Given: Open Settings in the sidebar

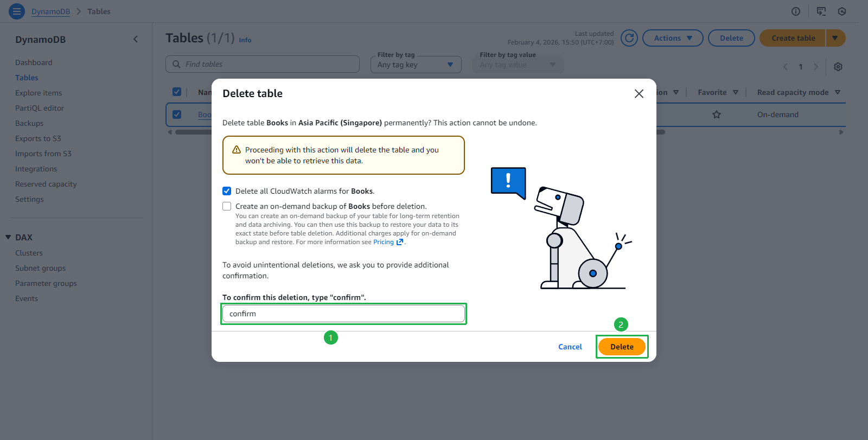Looking at the screenshot, I should pyautogui.click(x=29, y=199).
